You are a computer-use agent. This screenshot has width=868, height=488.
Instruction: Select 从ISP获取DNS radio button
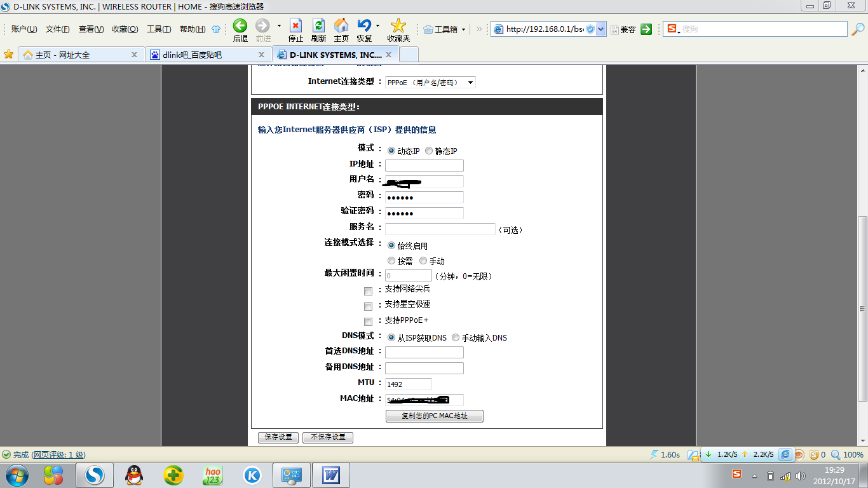coord(391,337)
